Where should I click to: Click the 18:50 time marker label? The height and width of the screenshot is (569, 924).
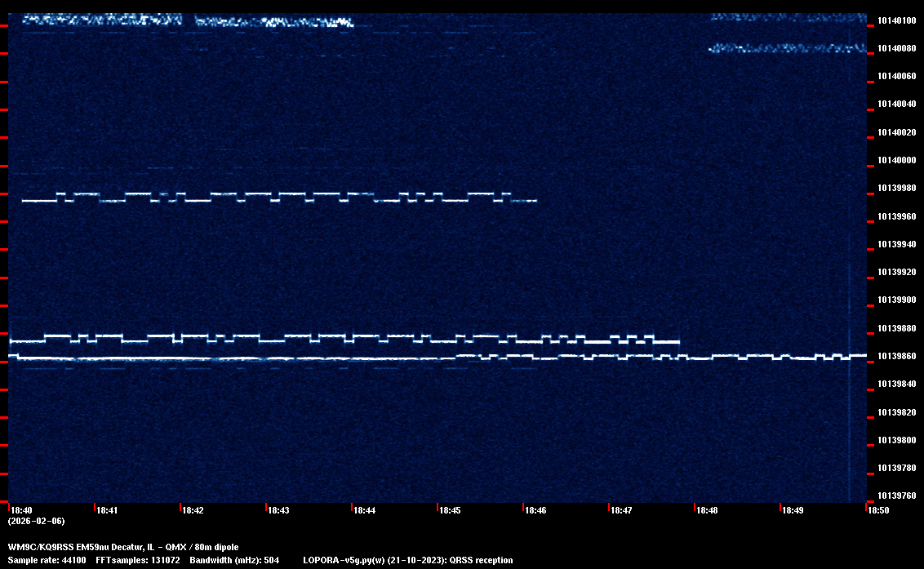tap(878, 510)
